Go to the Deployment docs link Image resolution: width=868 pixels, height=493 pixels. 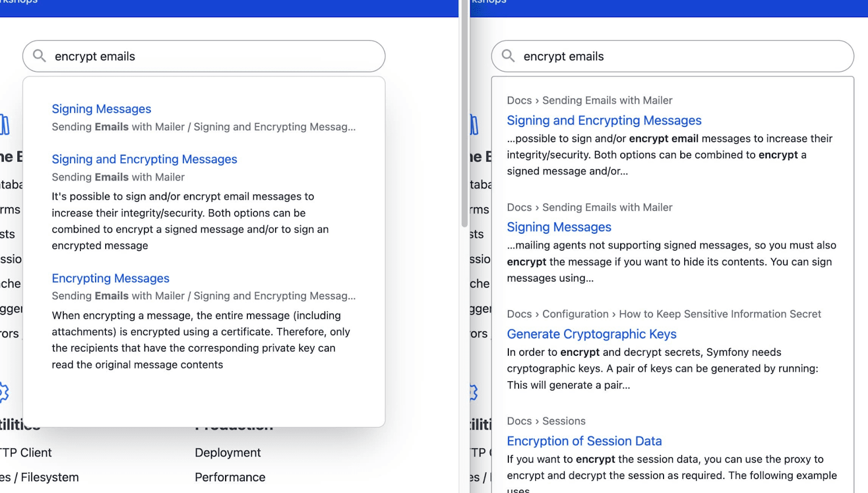pyautogui.click(x=228, y=452)
